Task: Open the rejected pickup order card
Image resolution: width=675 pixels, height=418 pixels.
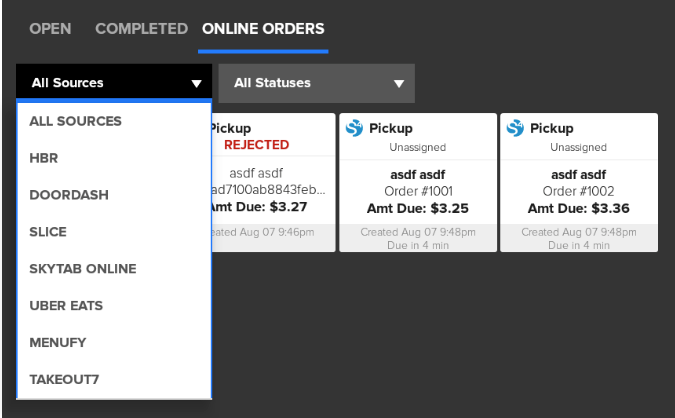Action: click(272, 182)
